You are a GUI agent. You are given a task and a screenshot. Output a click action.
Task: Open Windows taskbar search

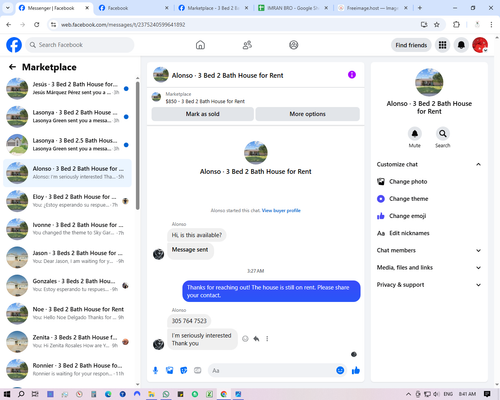coord(21,394)
